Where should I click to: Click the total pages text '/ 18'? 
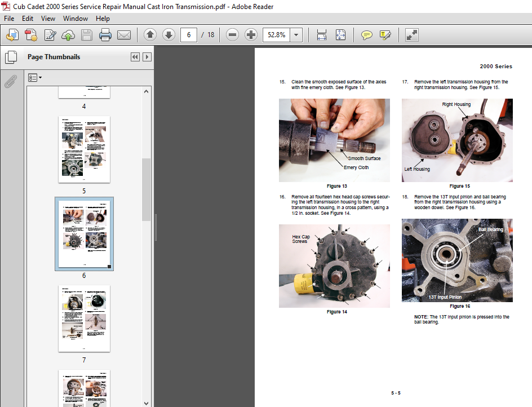pos(207,34)
